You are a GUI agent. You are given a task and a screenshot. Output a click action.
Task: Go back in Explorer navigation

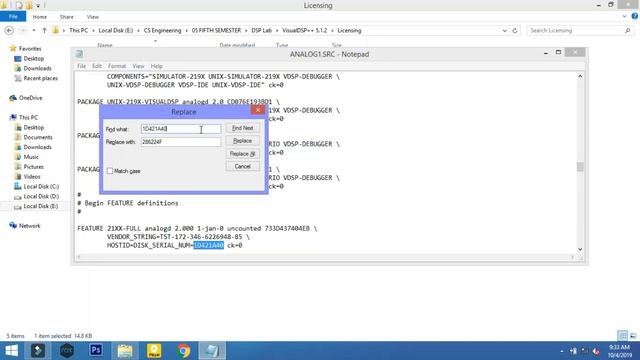9,31
